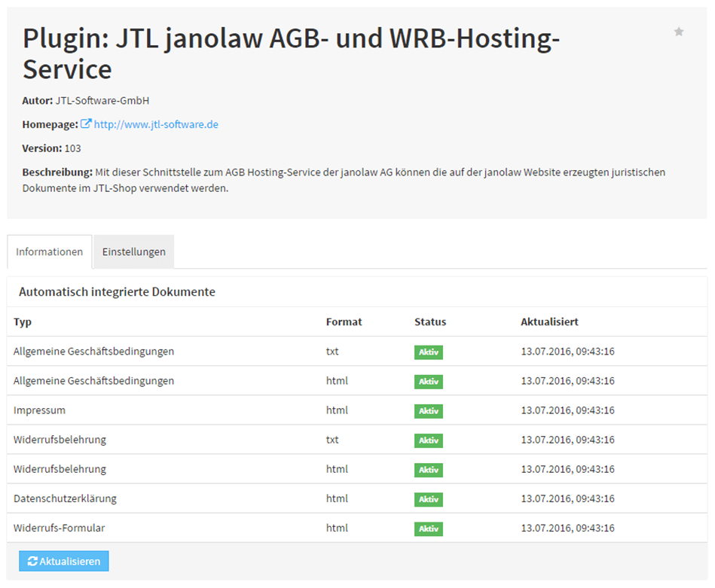
Task: Open the link http://www.jtl-software.de
Action: [155, 123]
